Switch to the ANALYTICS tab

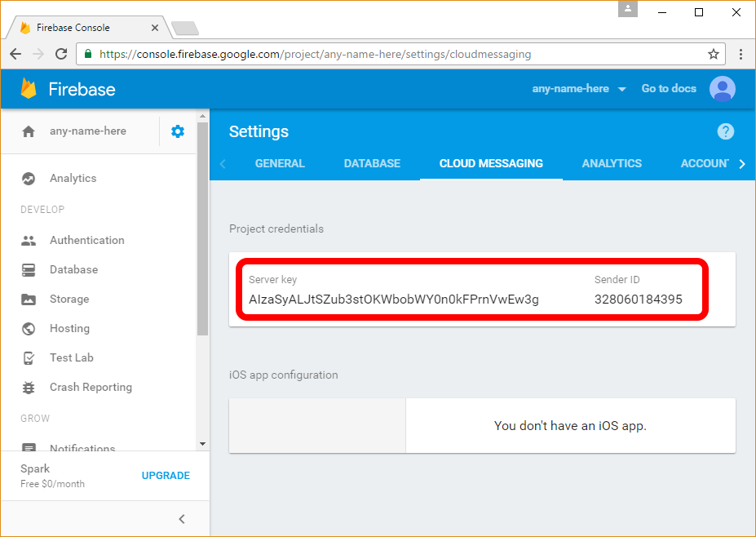pos(612,163)
